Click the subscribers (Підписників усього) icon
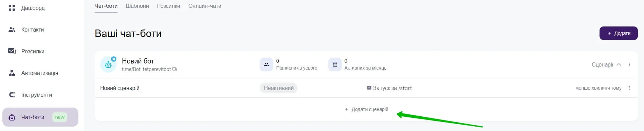The image size is (644, 131). point(266,64)
